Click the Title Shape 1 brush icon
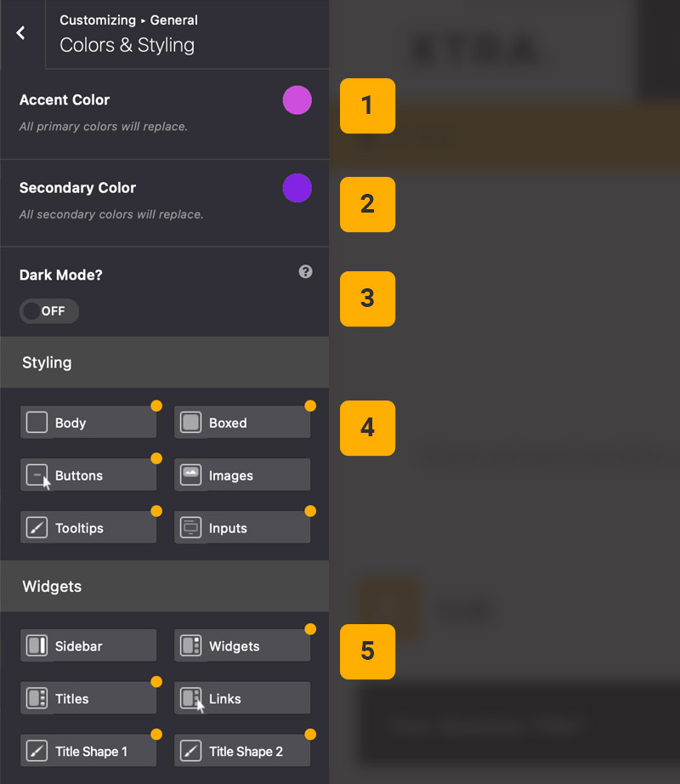This screenshot has height=784, width=680. click(37, 752)
